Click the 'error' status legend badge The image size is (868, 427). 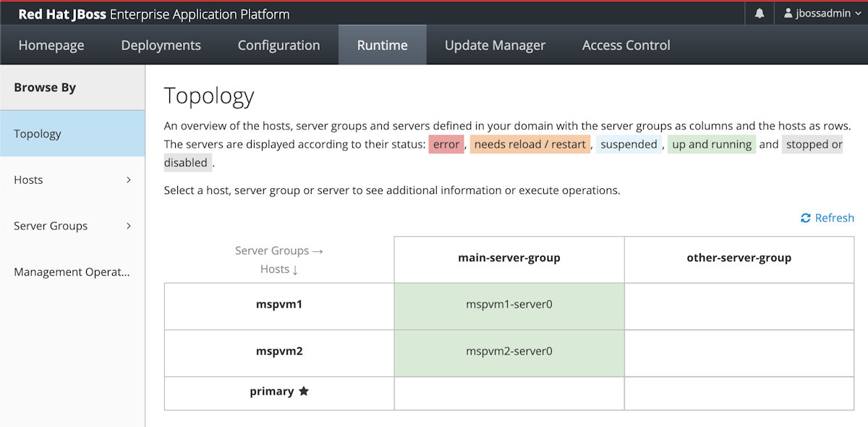click(x=446, y=144)
